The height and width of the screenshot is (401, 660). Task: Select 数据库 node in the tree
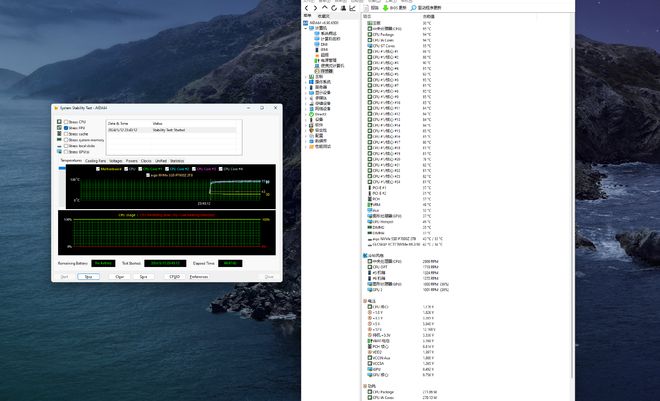click(318, 141)
